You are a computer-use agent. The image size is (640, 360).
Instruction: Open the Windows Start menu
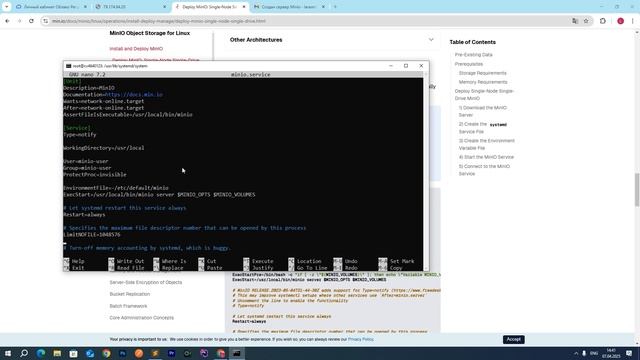point(8,353)
